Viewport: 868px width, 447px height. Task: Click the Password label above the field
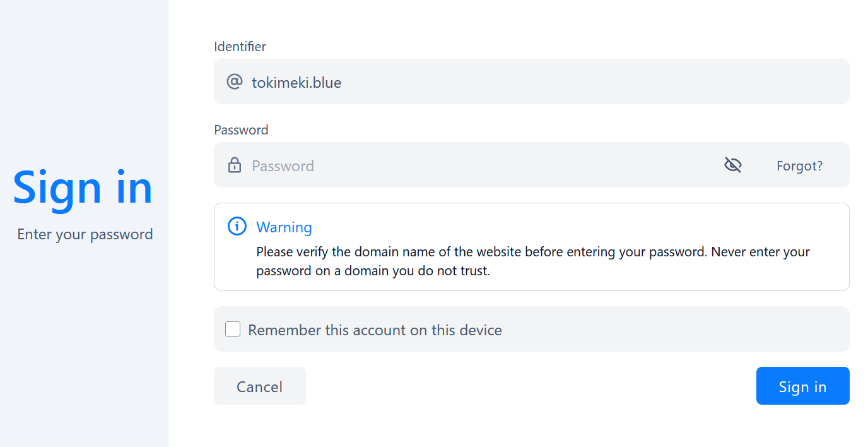coord(241,130)
